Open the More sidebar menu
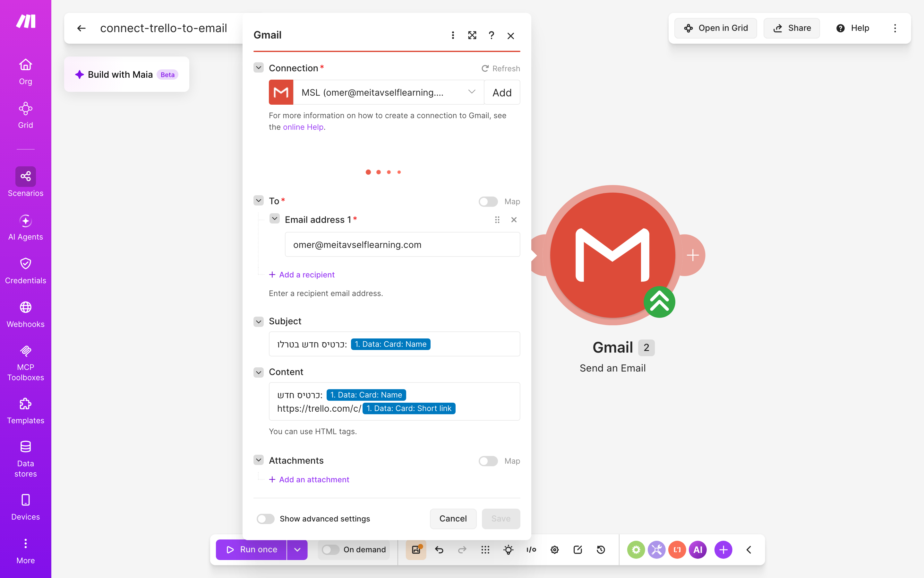 [x=26, y=551]
